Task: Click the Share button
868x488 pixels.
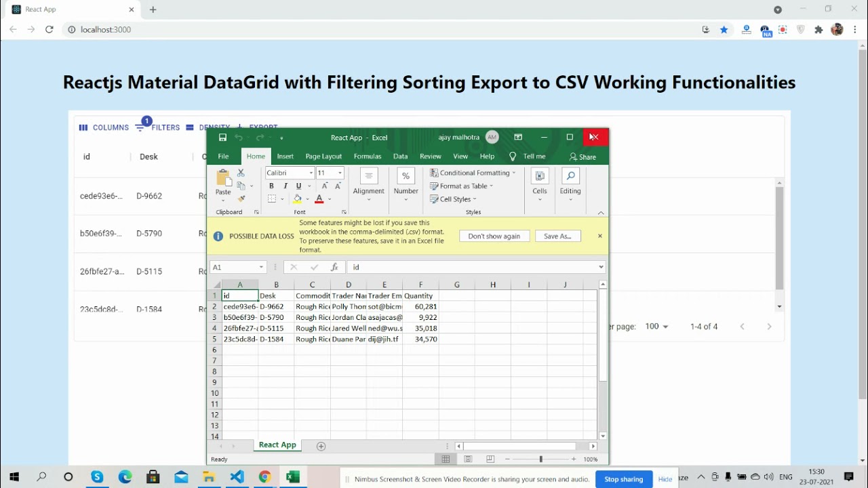Action: [583, 157]
